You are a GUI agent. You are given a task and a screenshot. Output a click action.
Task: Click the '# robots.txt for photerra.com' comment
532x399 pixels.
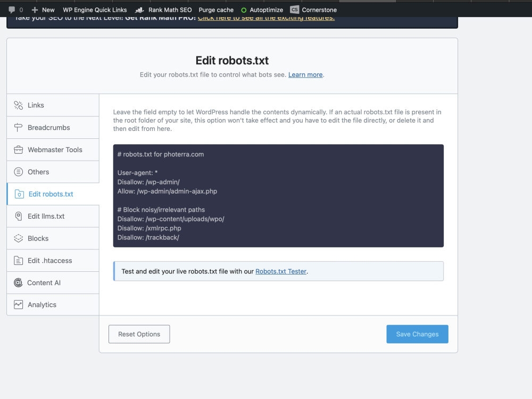[x=161, y=154]
